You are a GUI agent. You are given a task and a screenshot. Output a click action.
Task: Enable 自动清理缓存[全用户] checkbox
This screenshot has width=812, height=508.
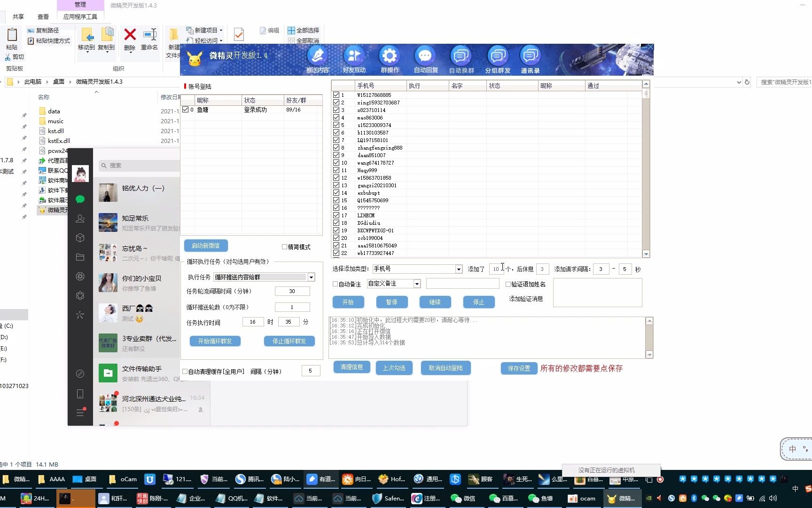pos(185,372)
